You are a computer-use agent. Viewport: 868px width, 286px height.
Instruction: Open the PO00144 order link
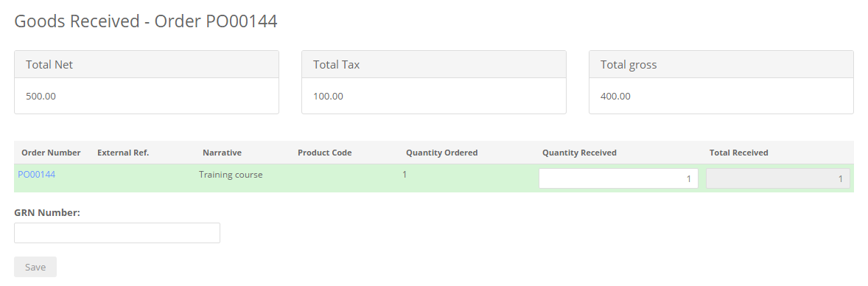pyautogui.click(x=37, y=175)
